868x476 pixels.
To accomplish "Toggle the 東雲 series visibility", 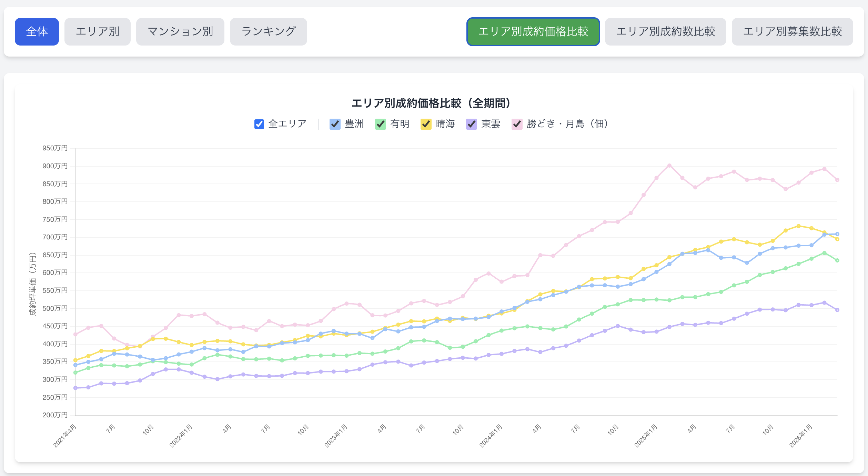I will coord(472,124).
